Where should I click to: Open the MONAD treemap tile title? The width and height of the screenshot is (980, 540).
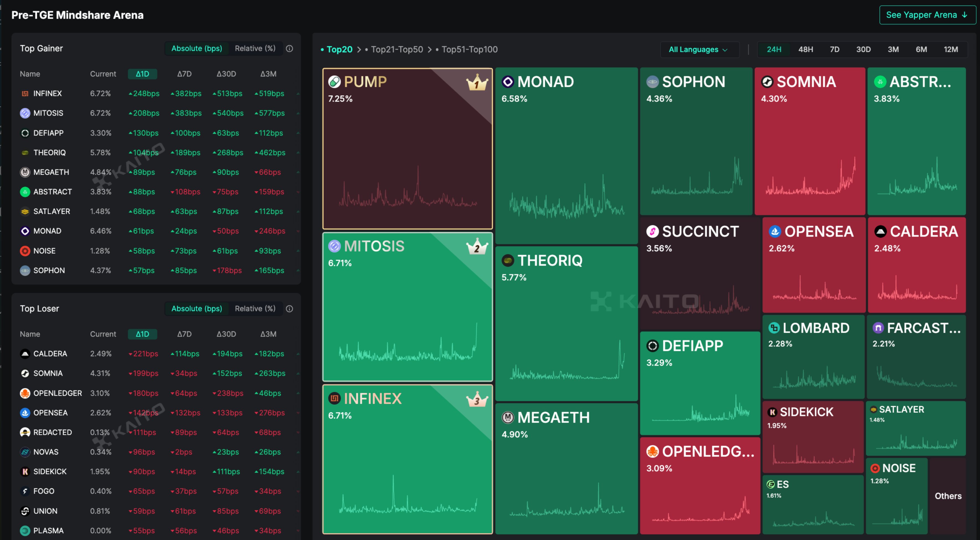coord(546,82)
